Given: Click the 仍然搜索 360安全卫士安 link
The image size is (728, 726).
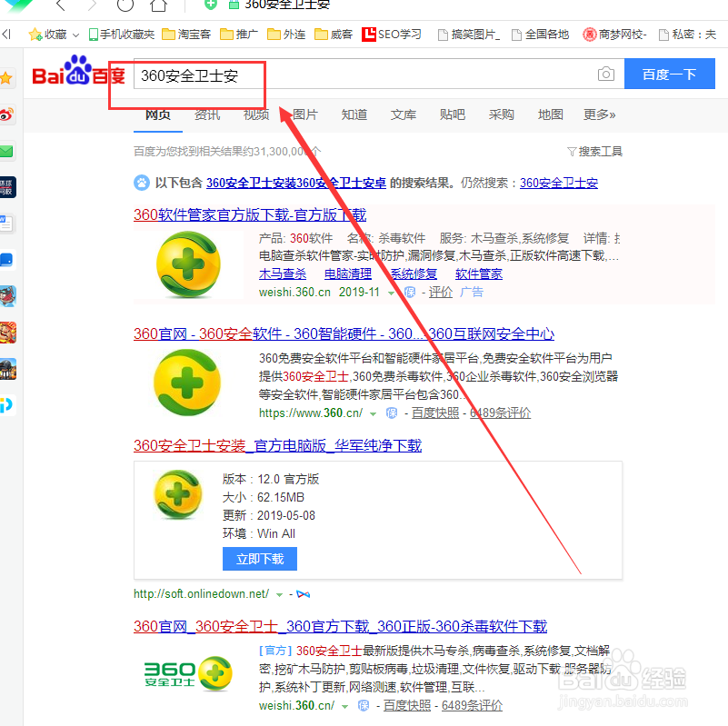Looking at the screenshot, I should click(x=559, y=183).
